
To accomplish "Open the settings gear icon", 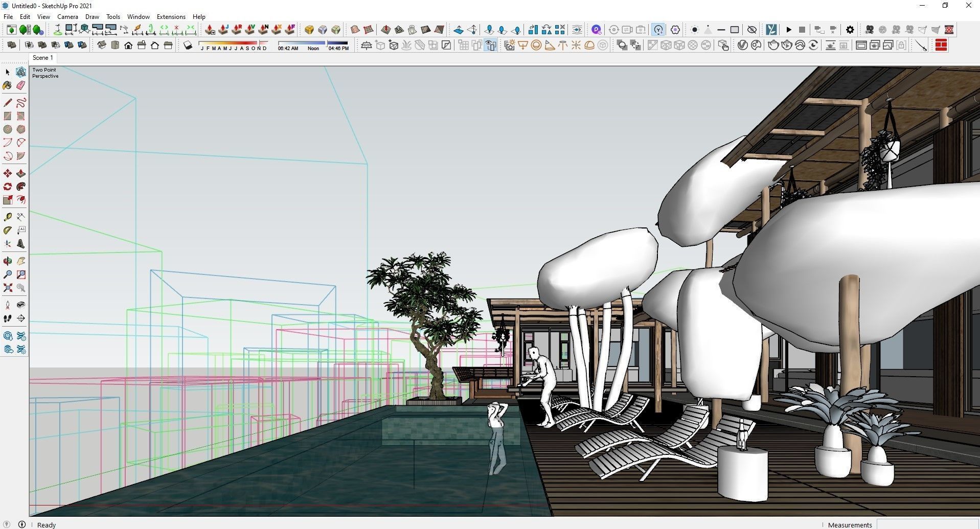I will (x=850, y=30).
